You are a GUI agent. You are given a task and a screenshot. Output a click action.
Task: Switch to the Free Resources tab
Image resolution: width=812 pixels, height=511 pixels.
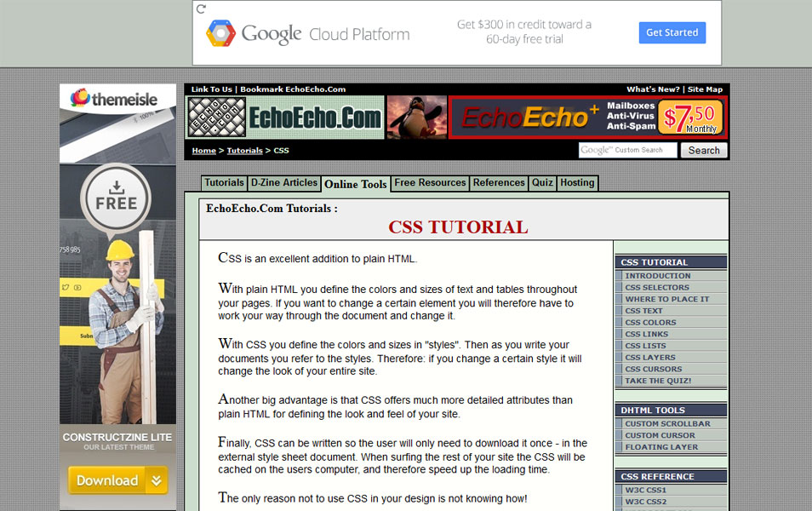(x=430, y=182)
